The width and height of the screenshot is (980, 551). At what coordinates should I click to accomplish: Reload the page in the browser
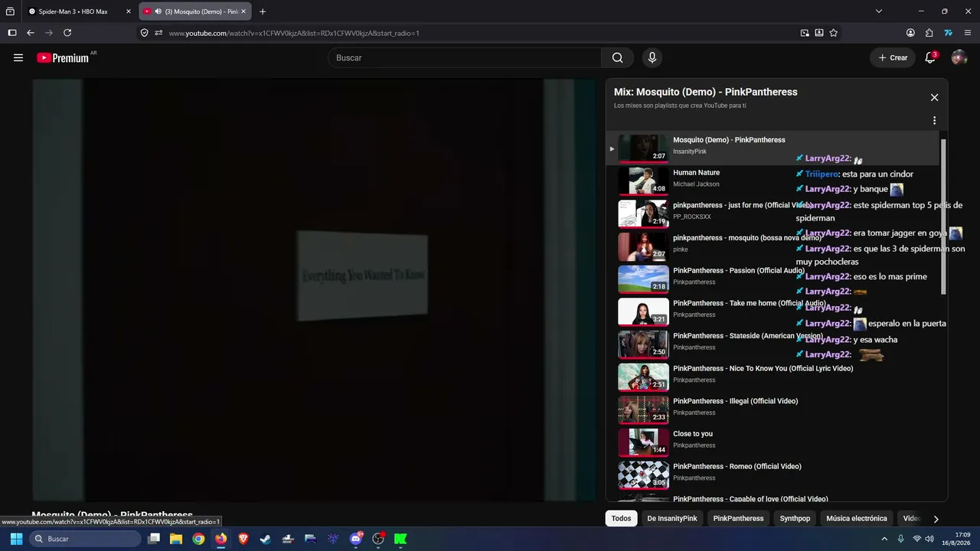click(67, 33)
